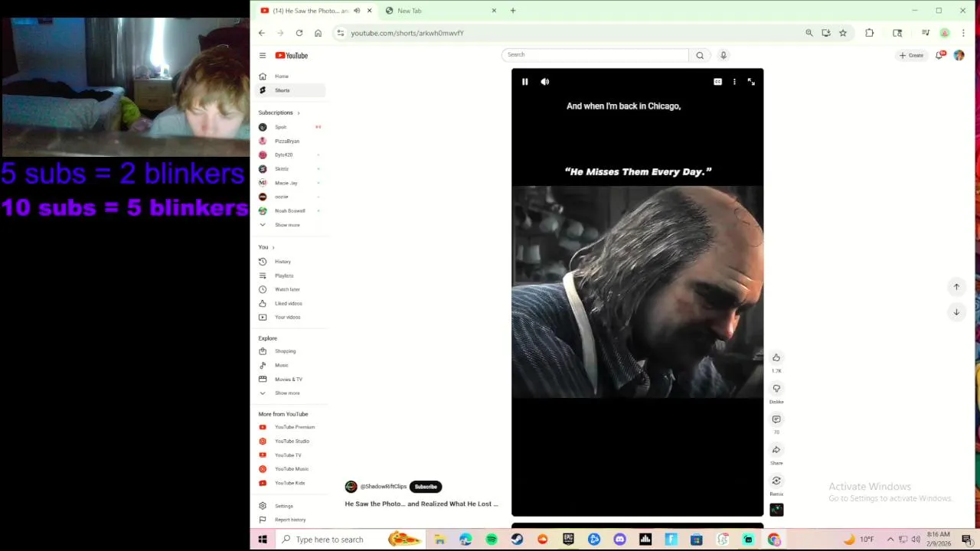Select Shorts in the sidebar
980x551 pixels.
pos(290,90)
